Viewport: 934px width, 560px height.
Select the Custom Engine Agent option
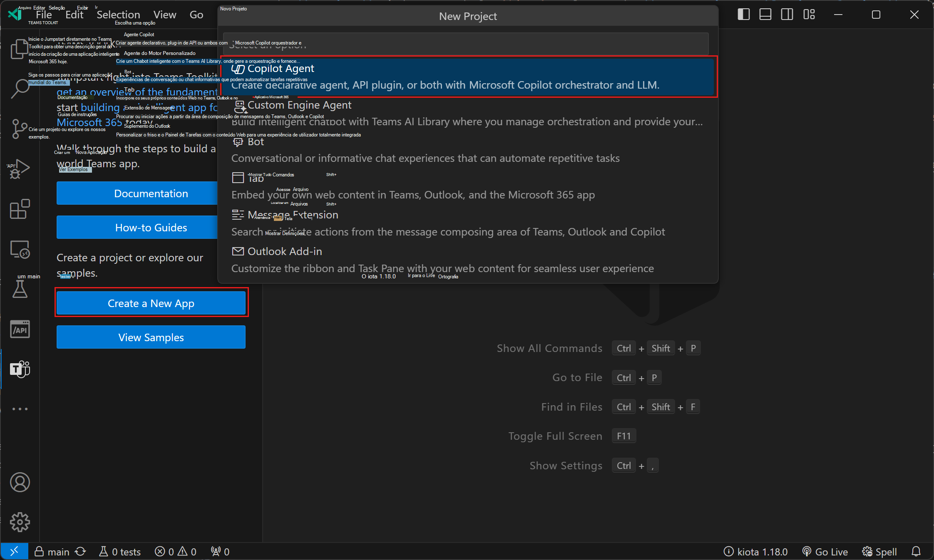(300, 105)
